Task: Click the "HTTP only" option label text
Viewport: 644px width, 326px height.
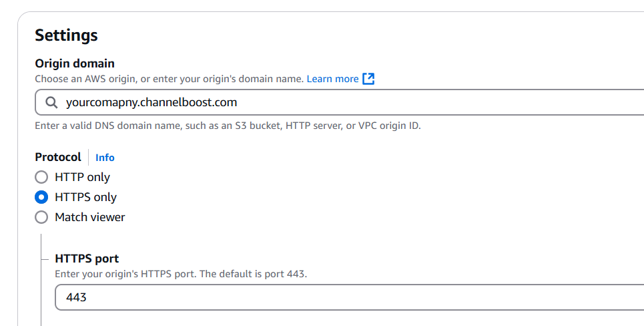Action: tap(82, 177)
